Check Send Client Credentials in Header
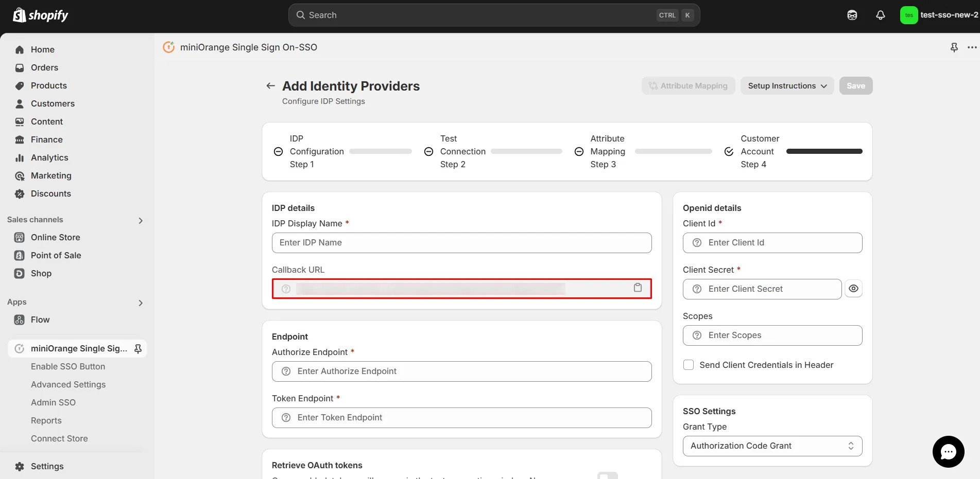This screenshot has width=980, height=479. (x=689, y=365)
